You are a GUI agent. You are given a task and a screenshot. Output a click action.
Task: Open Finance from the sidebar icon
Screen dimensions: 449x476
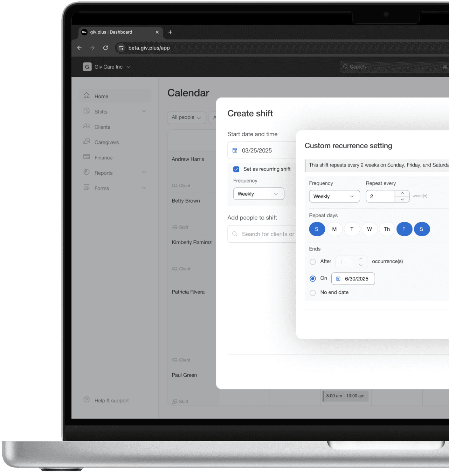(x=87, y=157)
